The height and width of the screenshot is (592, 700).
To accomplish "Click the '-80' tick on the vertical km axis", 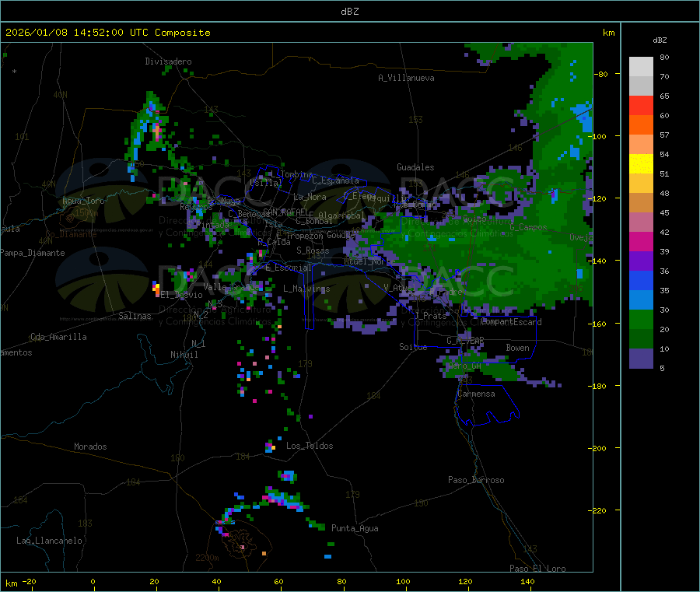I will [600, 74].
